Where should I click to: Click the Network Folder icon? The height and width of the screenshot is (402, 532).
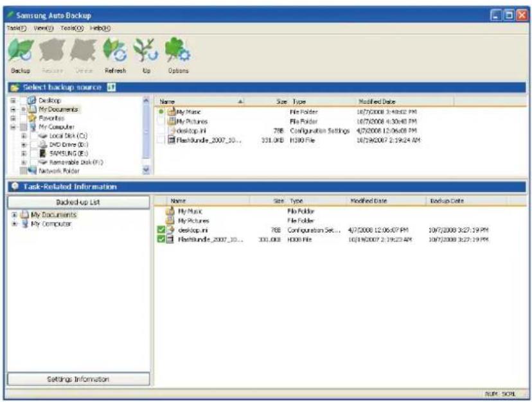coord(32,171)
